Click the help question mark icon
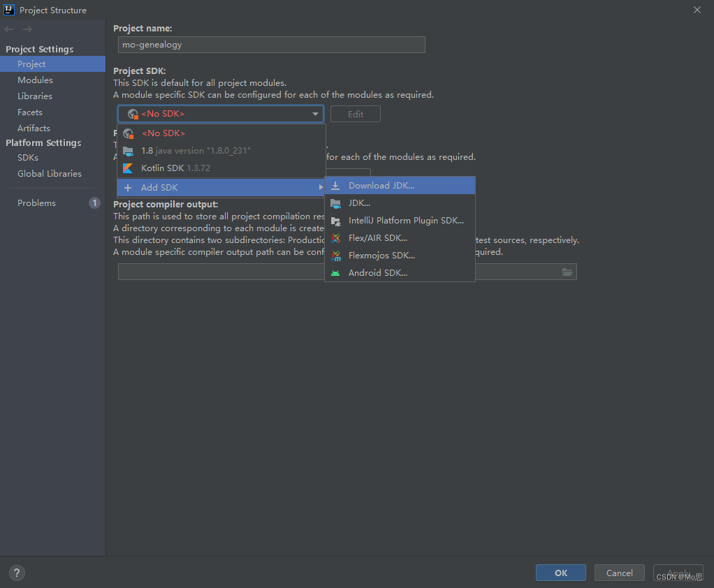 (16, 573)
